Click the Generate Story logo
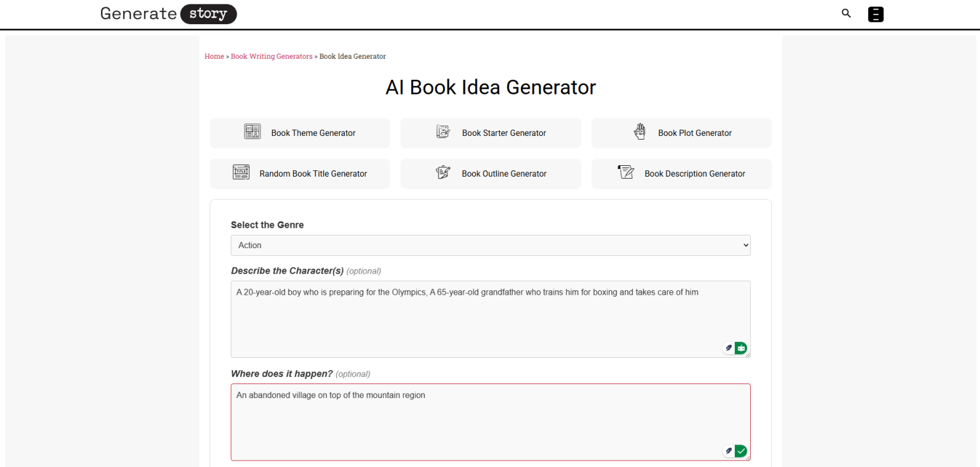Screen dimensions: 980x467 pos(168,13)
